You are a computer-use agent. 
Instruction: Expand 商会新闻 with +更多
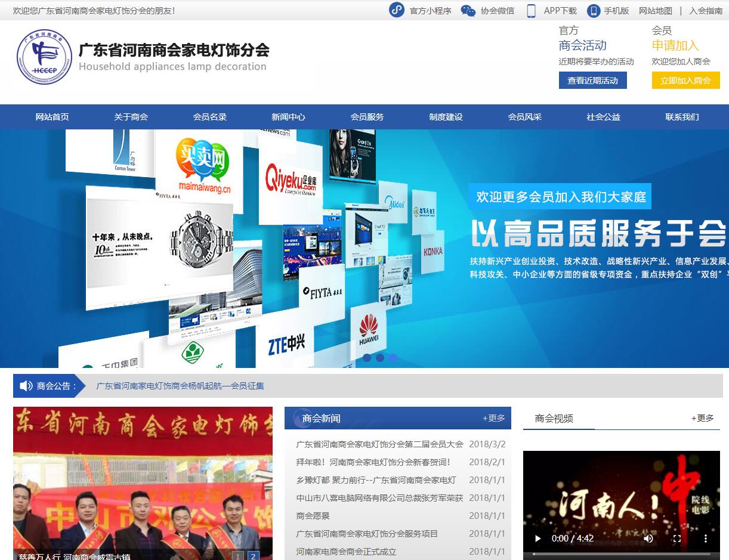pos(494,418)
